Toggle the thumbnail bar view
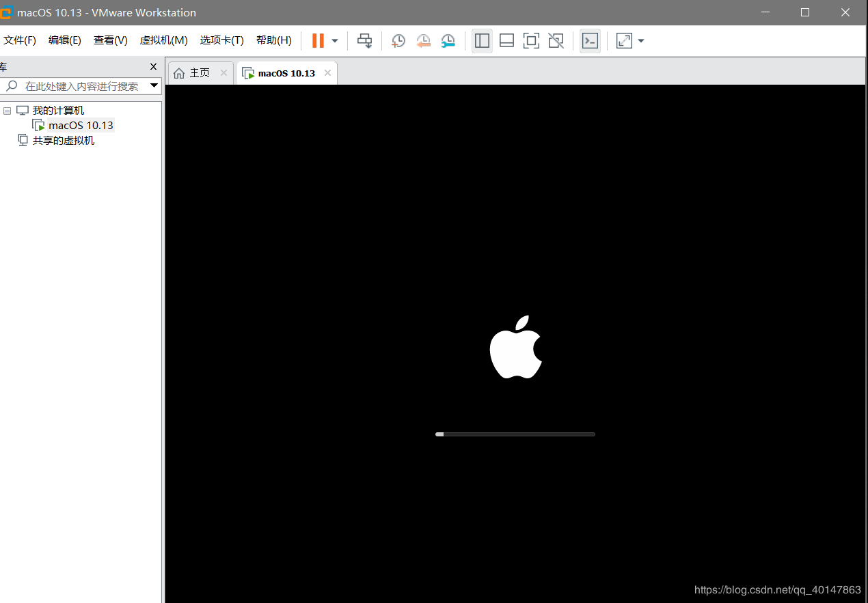The height and width of the screenshot is (603, 868). coord(506,41)
